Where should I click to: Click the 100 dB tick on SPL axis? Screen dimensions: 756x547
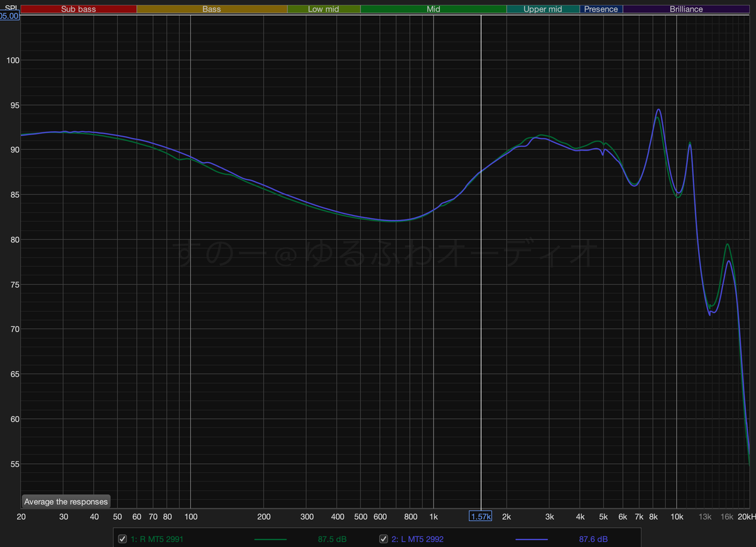point(13,60)
